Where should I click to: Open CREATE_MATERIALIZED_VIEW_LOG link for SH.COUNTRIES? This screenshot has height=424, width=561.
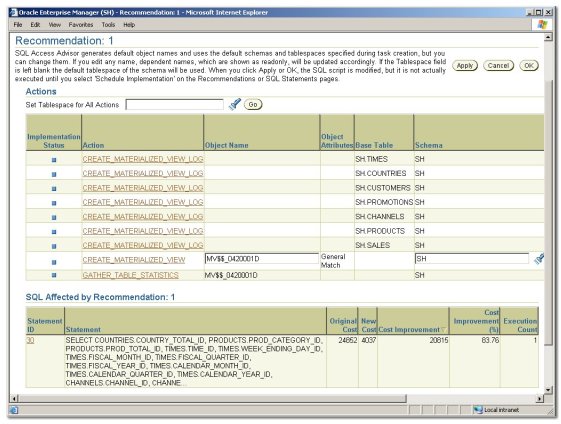click(143, 173)
